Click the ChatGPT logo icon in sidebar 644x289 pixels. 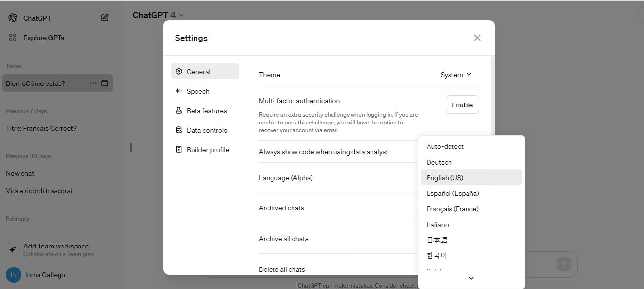(x=13, y=18)
